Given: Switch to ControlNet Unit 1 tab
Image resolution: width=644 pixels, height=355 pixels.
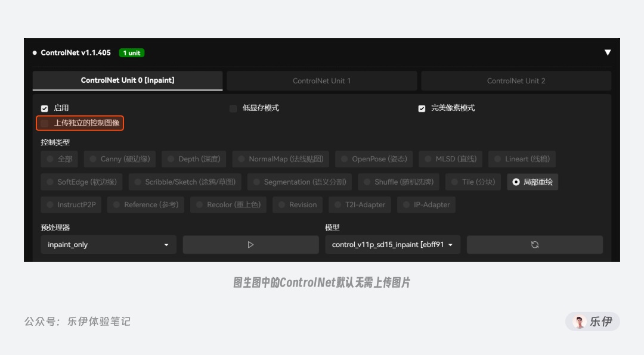Looking at the screenshot, I should [321, 80].
